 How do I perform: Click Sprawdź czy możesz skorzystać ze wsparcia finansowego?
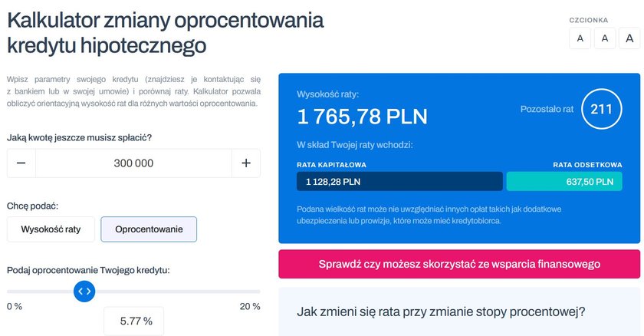click(x=459, y=264)
